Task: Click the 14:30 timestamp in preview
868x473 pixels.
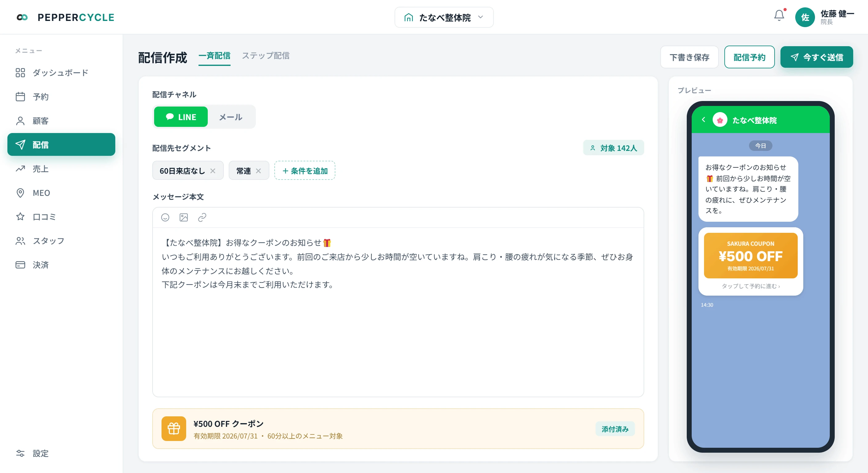Action: point(706,305)
